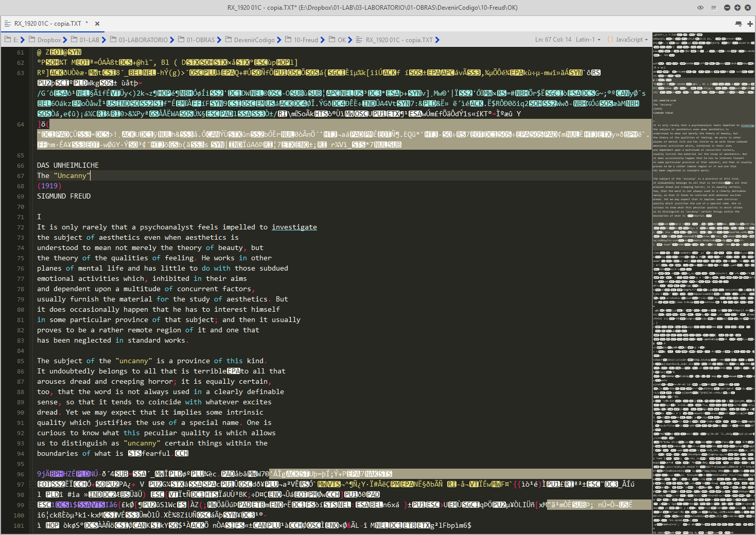This screenshot has height=535, width=756.
Task: Click the OK folder icon in breadcrumb
Action: click(x=332, y=40)
